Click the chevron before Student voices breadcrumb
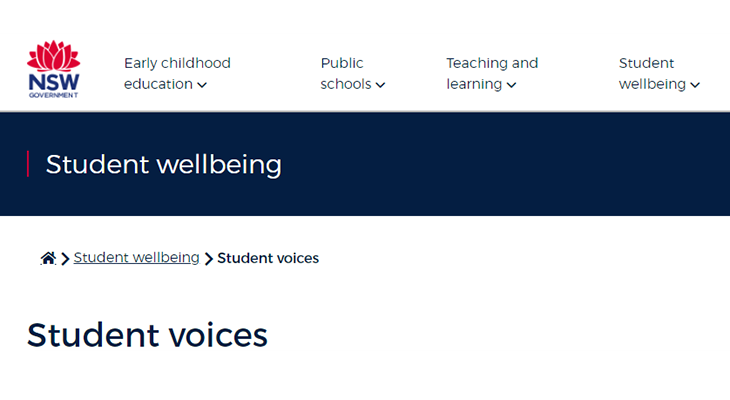The height and width of the screenshot is (400, 730). (x=209, y=259)
